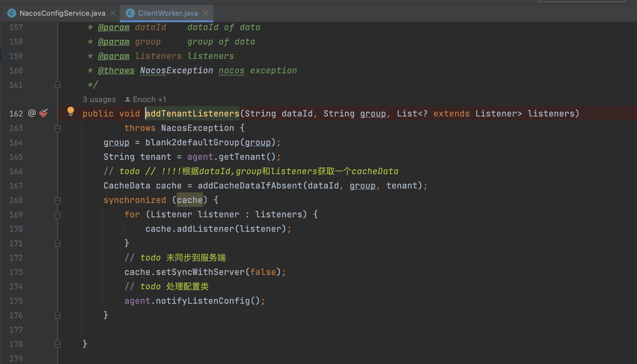Click setSyncWithServer on line 173
This screenshot has height=364, width=637.
tap(200, 272)
